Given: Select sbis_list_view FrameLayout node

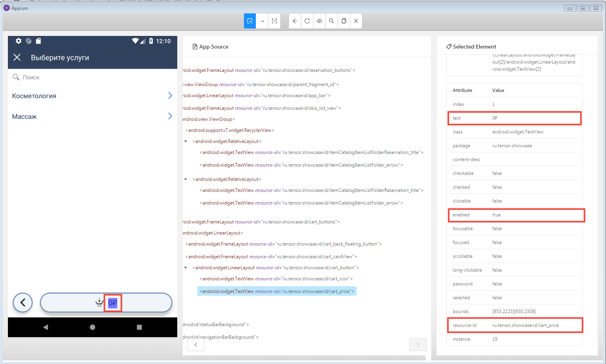Looking at the screenshot, I should coord(262,108).
